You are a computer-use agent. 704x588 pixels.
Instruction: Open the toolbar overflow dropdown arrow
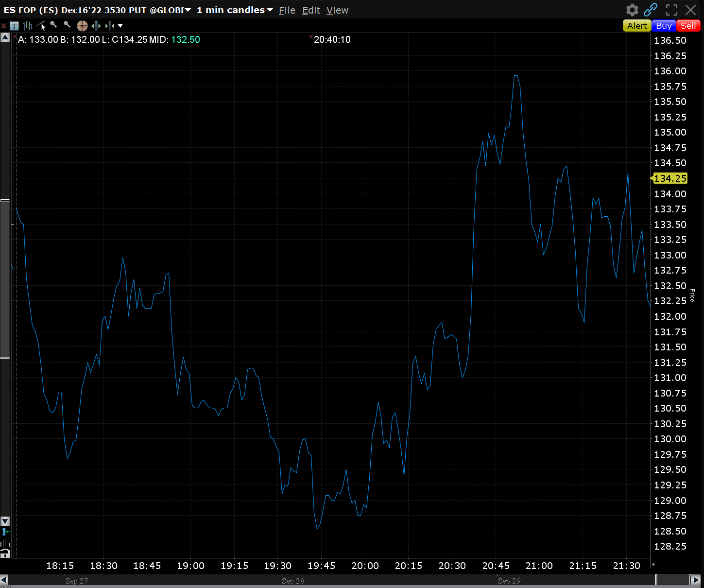[120, 26]
